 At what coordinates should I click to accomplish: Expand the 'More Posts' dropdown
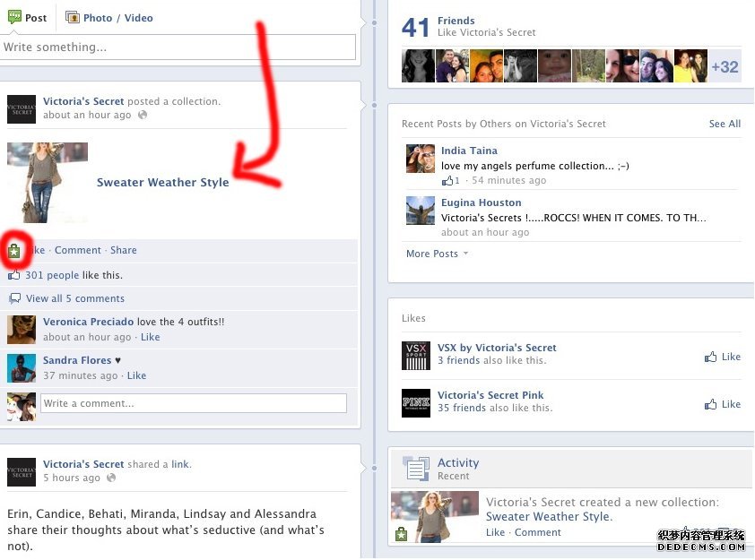[437, 254]
